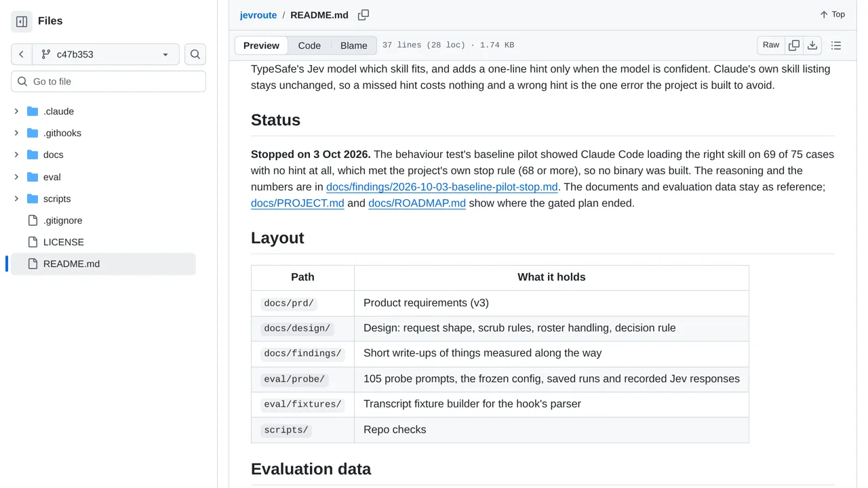Select README.md in the file tree
This screenshot has height=488, width=868.
[103, 264]
